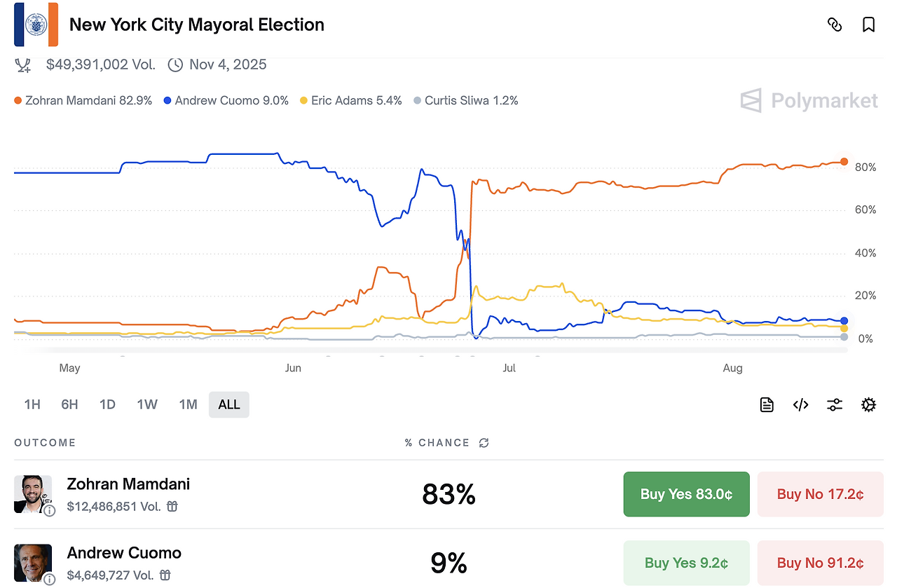Screen dimensions: 897x588
Task: Click the chart filter sliders icon
Action: coord(834,404)
